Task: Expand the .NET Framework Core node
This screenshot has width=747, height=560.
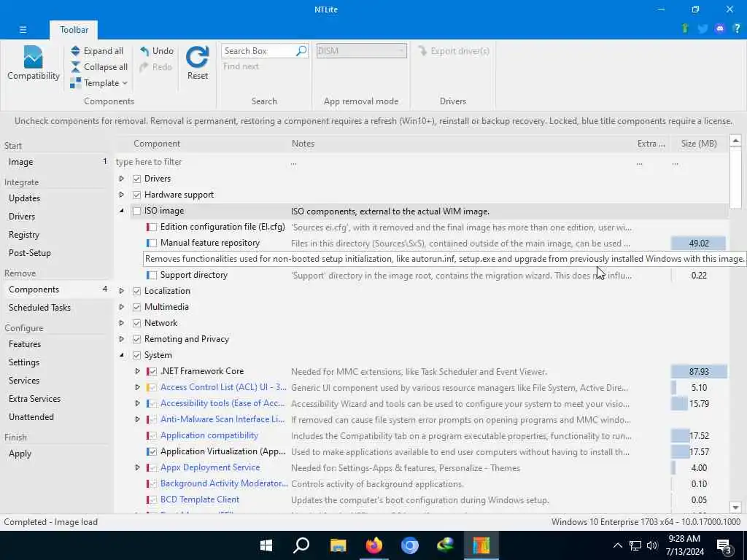Action: click(x=137, y=371)
